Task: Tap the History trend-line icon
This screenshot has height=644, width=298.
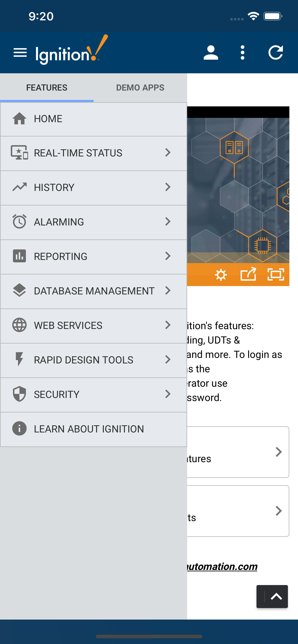Action: (19, 187)
